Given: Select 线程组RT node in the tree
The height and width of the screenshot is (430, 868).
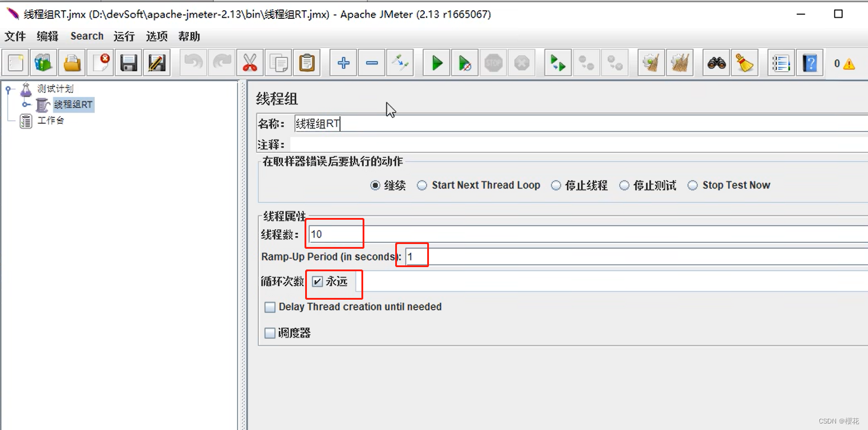Looking at the screenshot, I should pyautogui.click(x=73, y=105).
